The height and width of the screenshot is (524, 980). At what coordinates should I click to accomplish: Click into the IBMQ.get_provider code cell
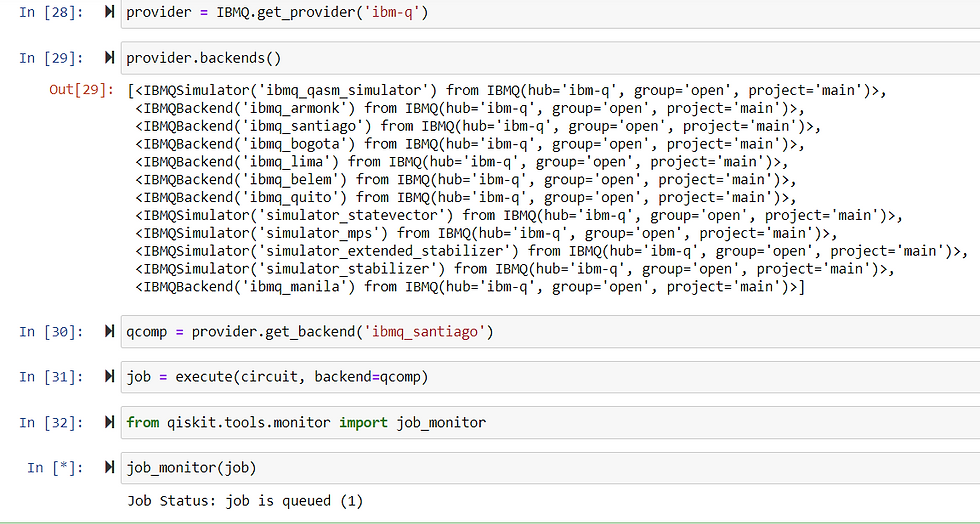point(550,13)
